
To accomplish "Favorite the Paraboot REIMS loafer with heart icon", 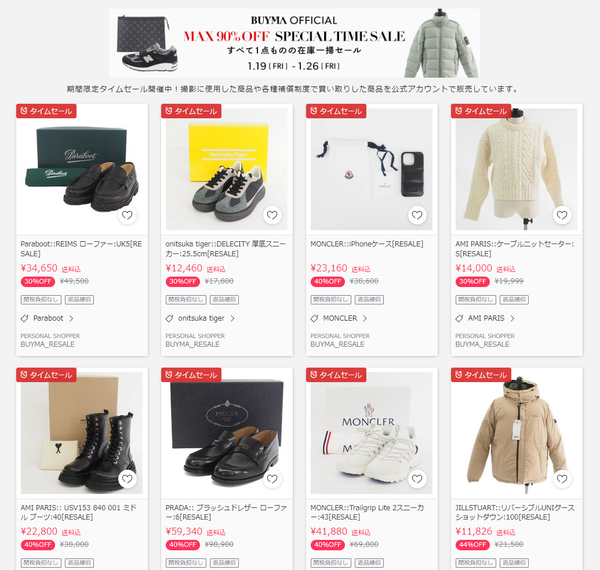I will coord(127,215).
